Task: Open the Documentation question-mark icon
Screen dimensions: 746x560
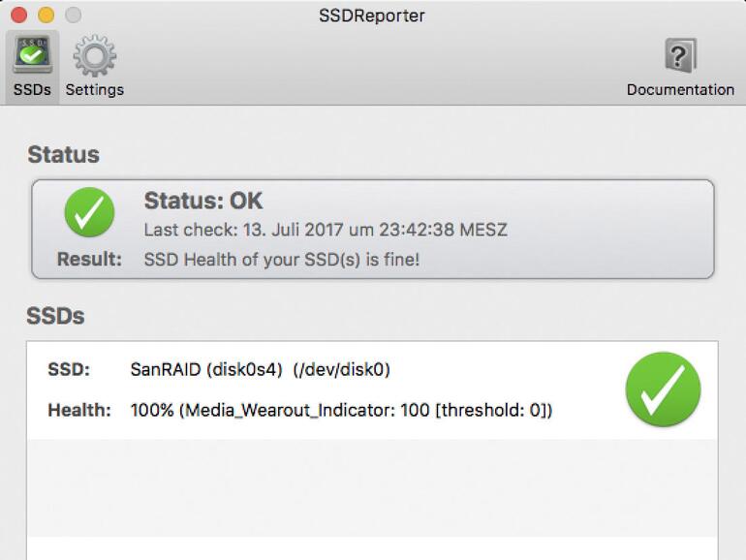Action: [680, 55]
